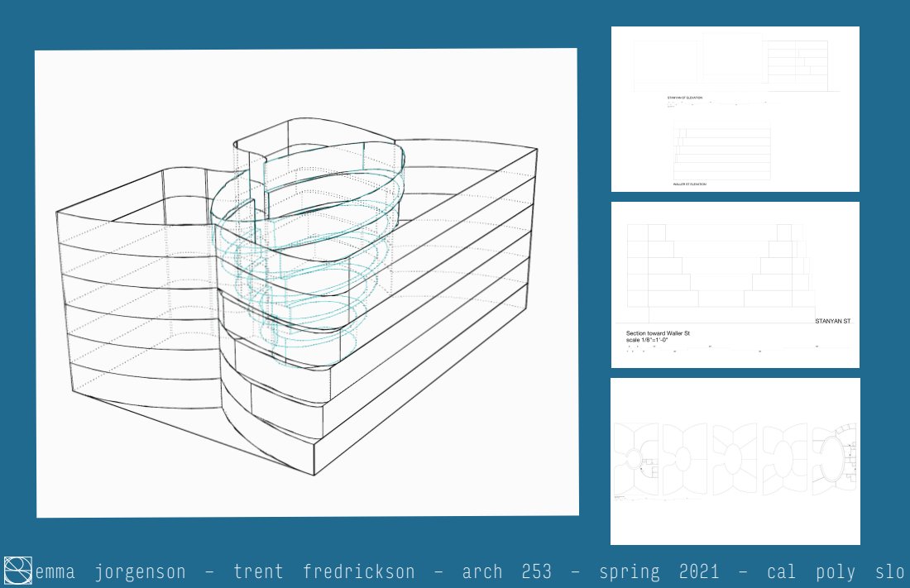Click the emma jorgenson name in footer
This screenshot has width=910, height=588.
click(x=110, y=571)
